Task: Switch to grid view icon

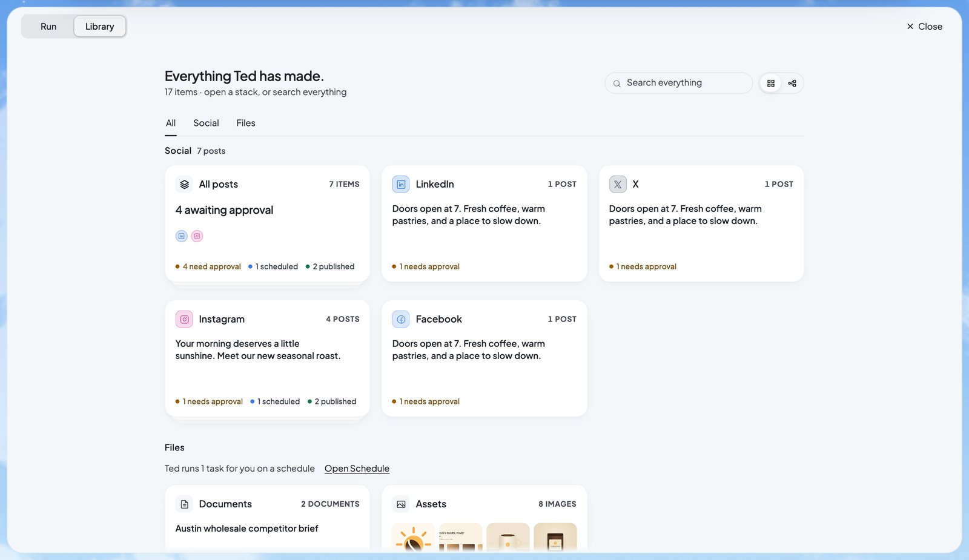Action: [771, 84]
